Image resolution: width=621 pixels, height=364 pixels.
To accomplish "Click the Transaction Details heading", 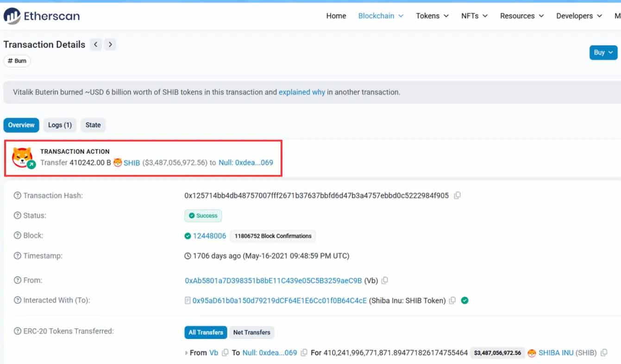I will click(44, 44).
